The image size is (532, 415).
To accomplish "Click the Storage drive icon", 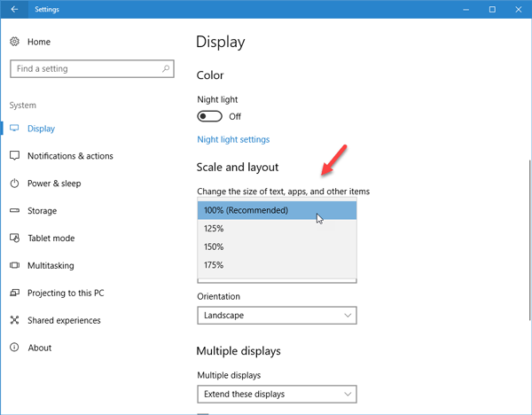I will 14,211.
